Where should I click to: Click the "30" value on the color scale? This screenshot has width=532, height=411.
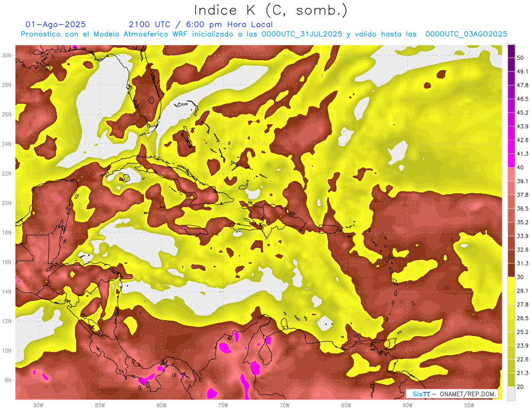pos(520,277)
